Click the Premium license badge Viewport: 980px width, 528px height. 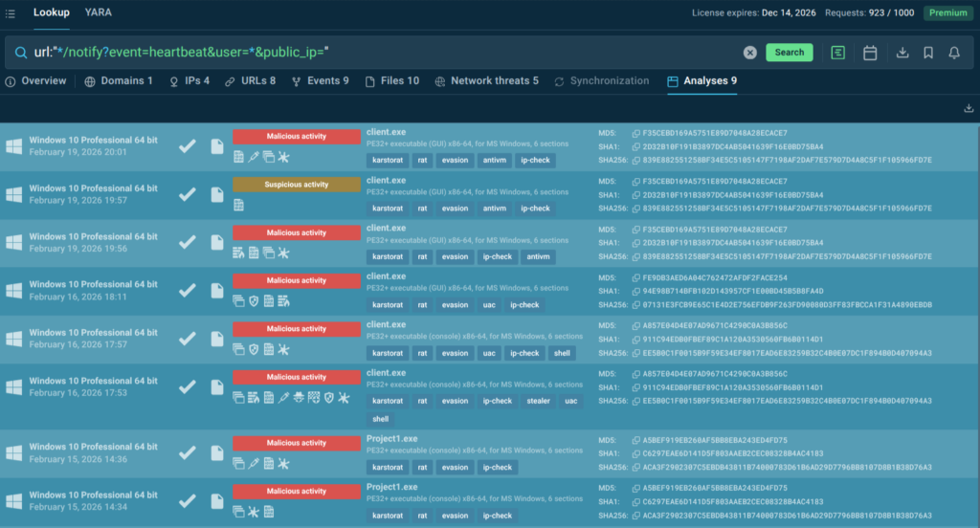click(947, 12)
